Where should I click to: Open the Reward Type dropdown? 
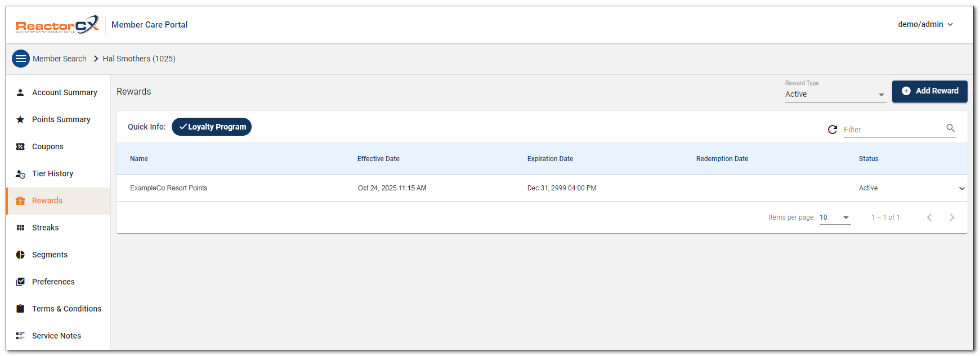835,95
